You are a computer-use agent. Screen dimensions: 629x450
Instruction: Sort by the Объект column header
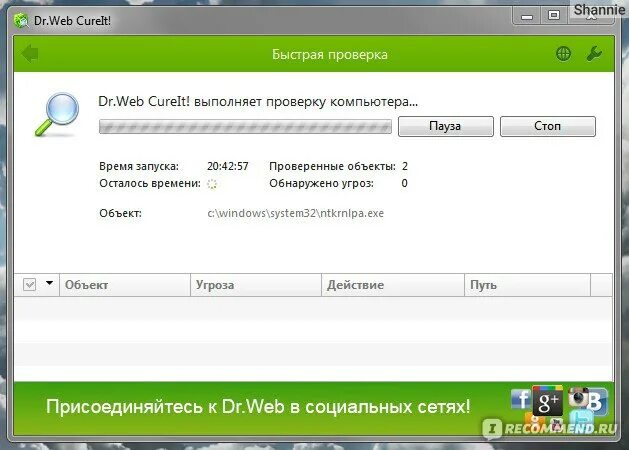(125, 285)
